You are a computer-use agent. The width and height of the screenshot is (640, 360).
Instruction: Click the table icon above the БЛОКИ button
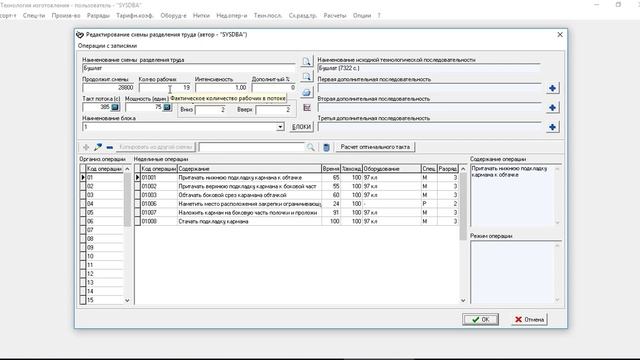click(307, 108)
